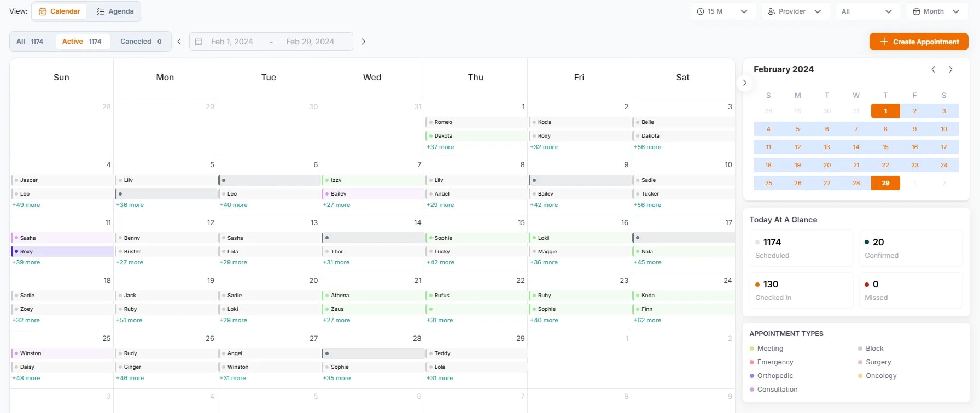
Task: Open the Rufus appointment
Action: pos(476,296)
